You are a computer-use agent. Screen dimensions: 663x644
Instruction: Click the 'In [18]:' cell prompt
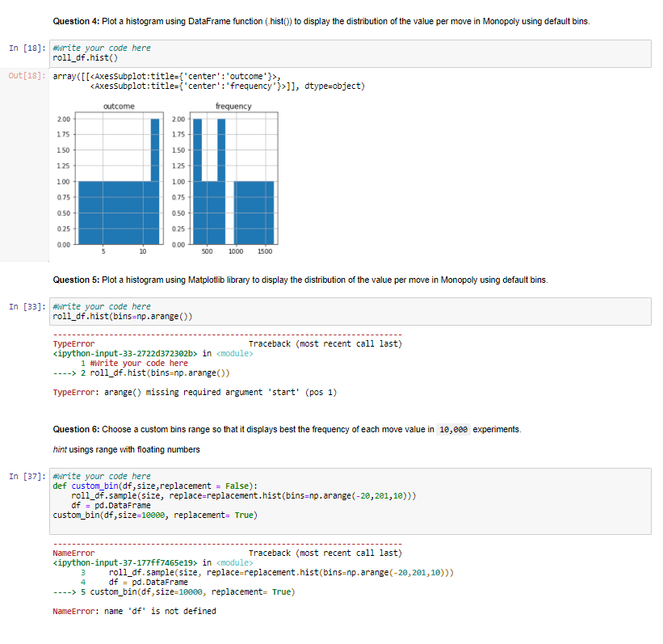(x=27, y=48)
